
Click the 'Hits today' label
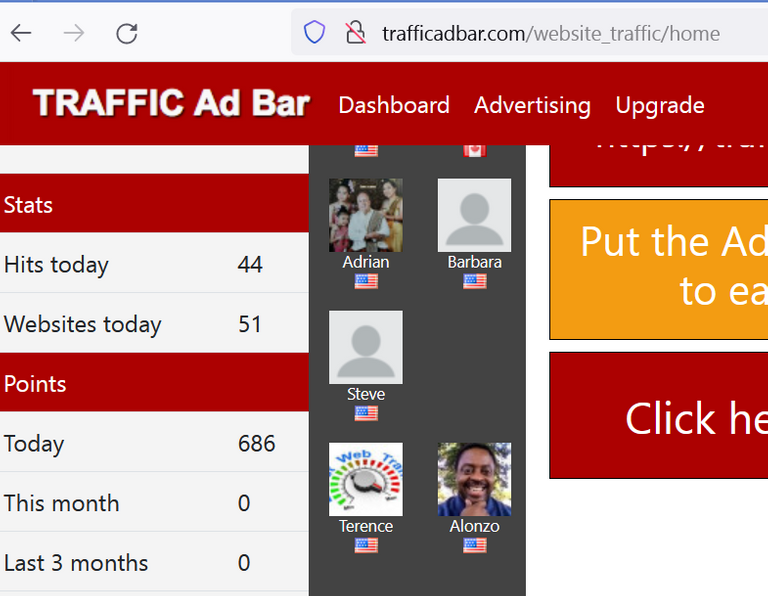click(56, 265)
